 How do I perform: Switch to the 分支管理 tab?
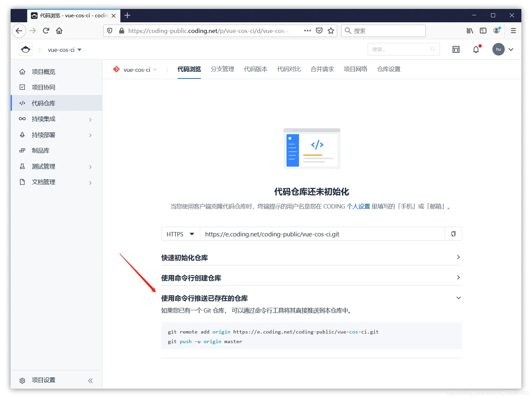(222, 69)
